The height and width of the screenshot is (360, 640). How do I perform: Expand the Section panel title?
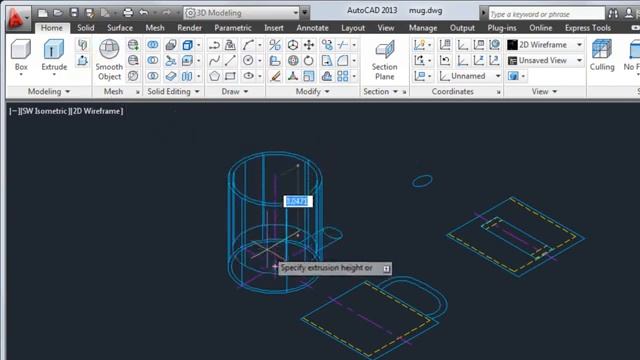point(380,91)
